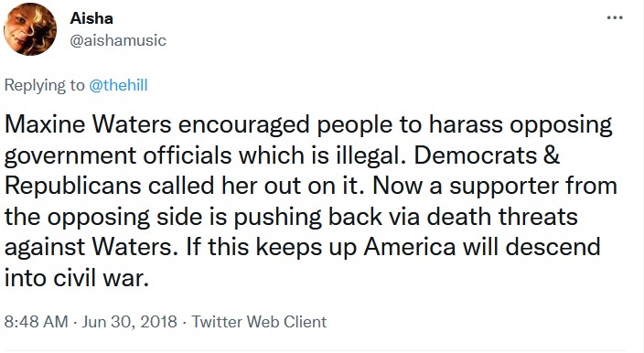Click the word "Republicans" in the tweet
The width and height of the screenshot is (644, 353).
pyautogui.click(x=72, y=186)
